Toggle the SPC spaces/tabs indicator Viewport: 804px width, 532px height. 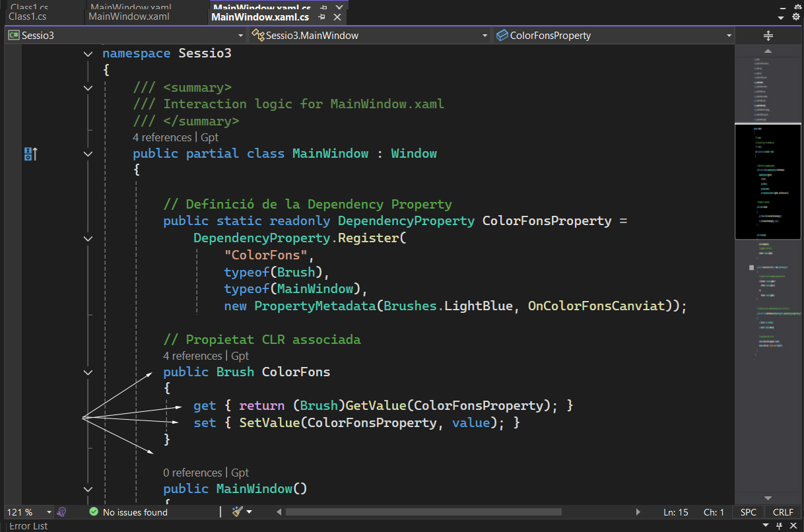click(x=749, y=512)
